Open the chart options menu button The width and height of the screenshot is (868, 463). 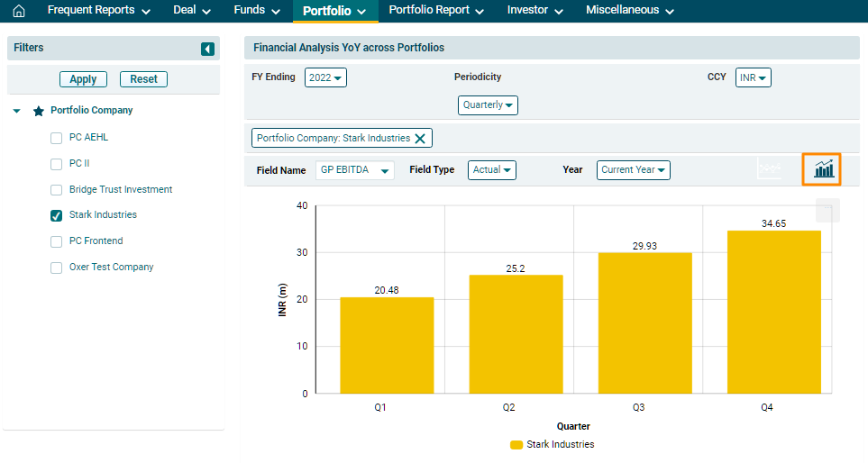click(827, 210)
